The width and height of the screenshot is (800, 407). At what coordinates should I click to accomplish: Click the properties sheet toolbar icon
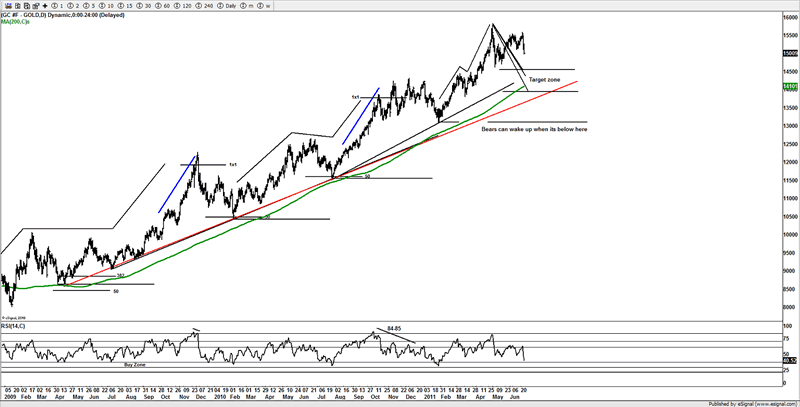click(x=36, y=6)
